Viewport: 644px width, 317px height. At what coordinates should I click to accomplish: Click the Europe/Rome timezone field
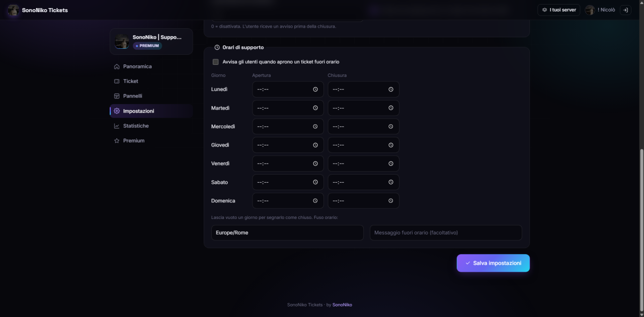pos(287,233)
